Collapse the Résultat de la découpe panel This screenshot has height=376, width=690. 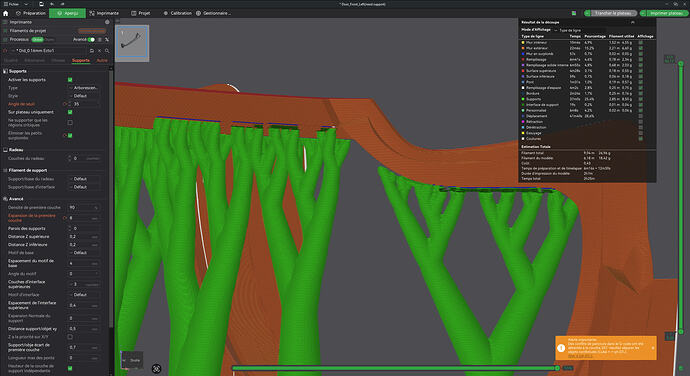pos(632,22)
